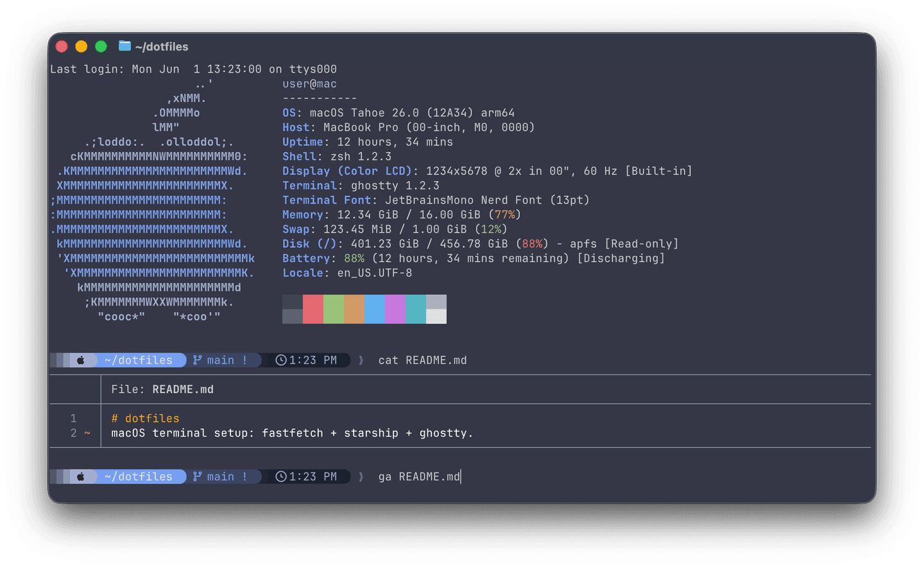
Task: Click the prompt chevron before 'cat README.md'
Action: pyautogui.click(x=361, y=360)
